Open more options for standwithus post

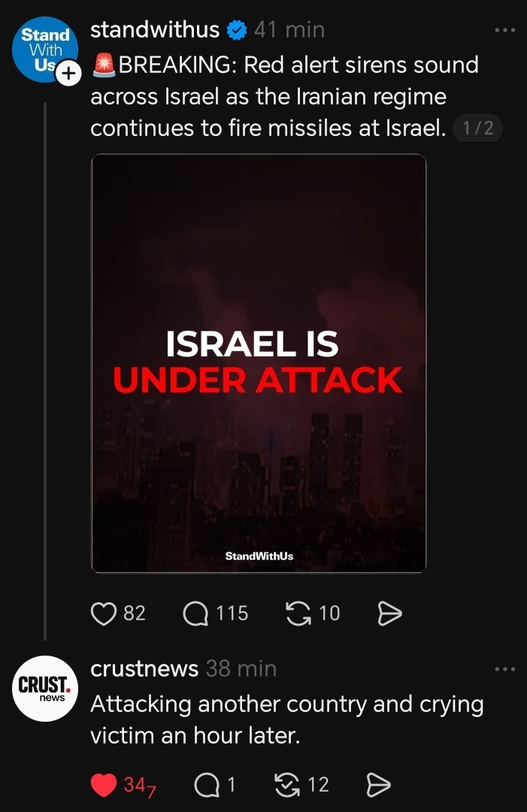[x=504, y=30]
